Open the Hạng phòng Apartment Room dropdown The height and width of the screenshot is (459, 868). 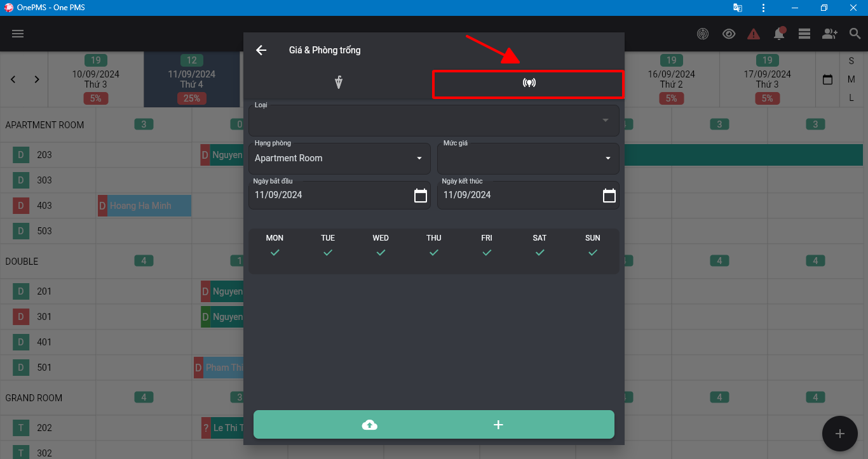pos(339,158)
